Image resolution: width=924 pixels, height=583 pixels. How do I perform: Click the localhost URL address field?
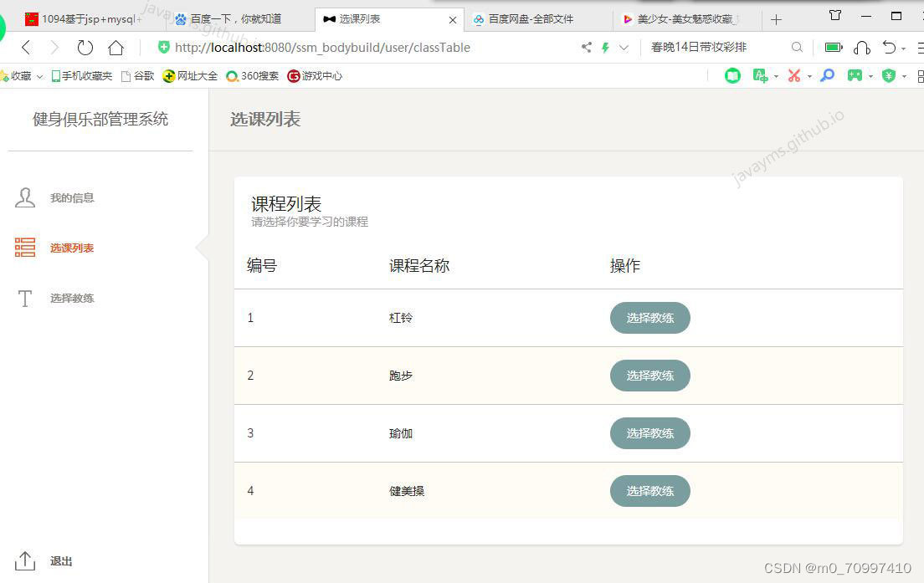(x=322, y=47)
